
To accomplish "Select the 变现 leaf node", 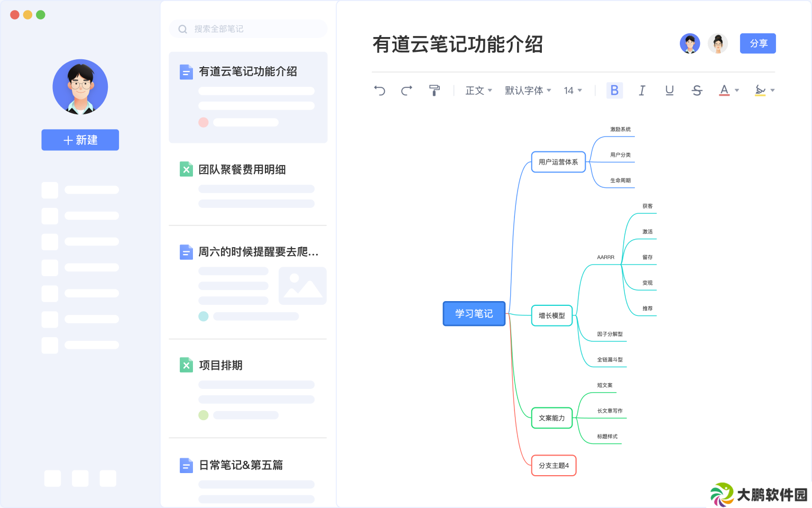I will (x=648, y=283).
